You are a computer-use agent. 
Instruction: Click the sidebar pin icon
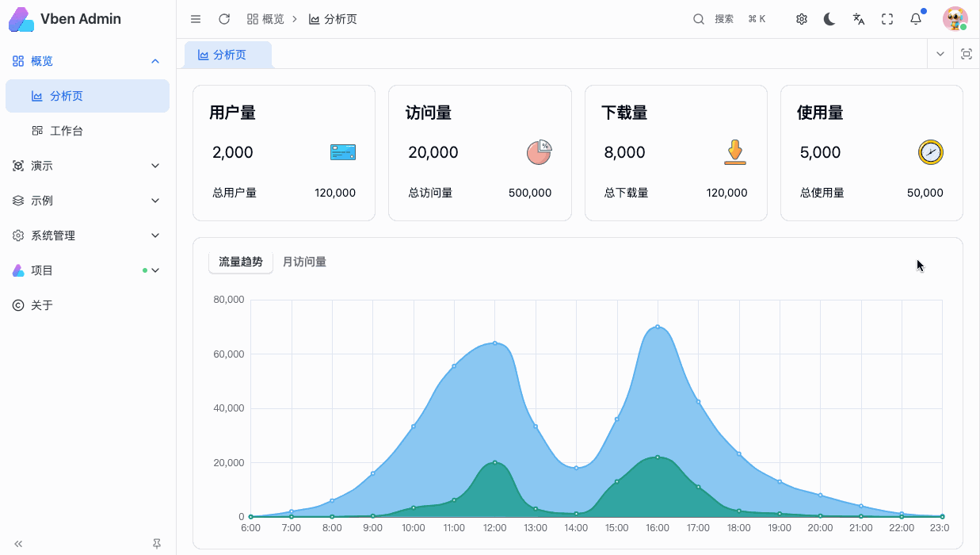pyautogui.click(x=157, y=544)
